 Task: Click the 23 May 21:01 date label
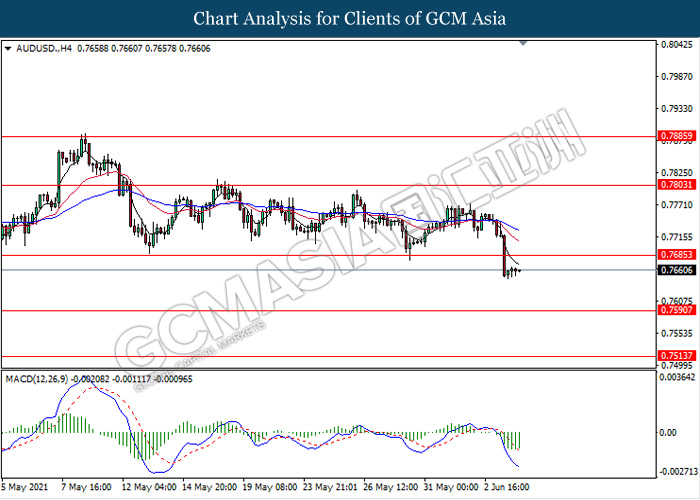(330, 487)
